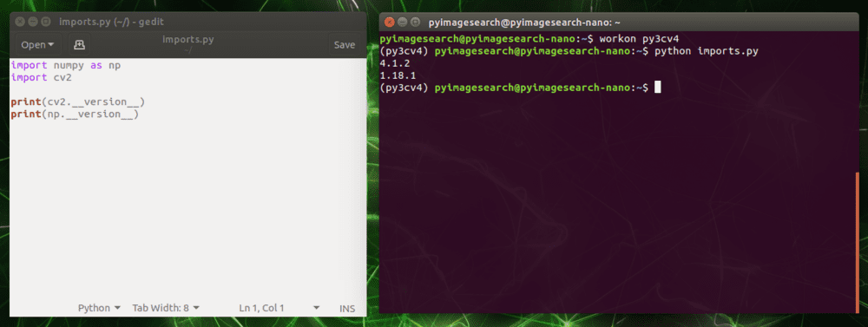Select the 4.1.2 output in terminal
868x327 pixels.
coord(395,63)
